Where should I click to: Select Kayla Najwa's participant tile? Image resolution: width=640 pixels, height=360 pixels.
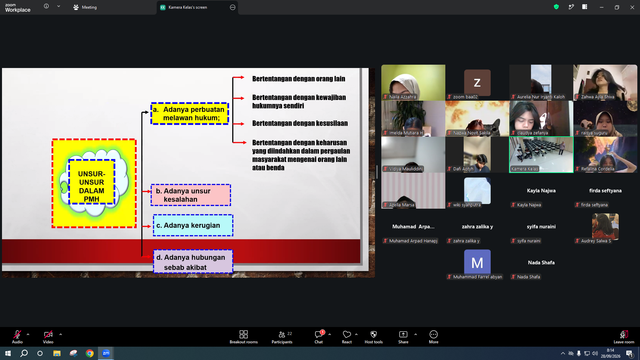[541, 191]
